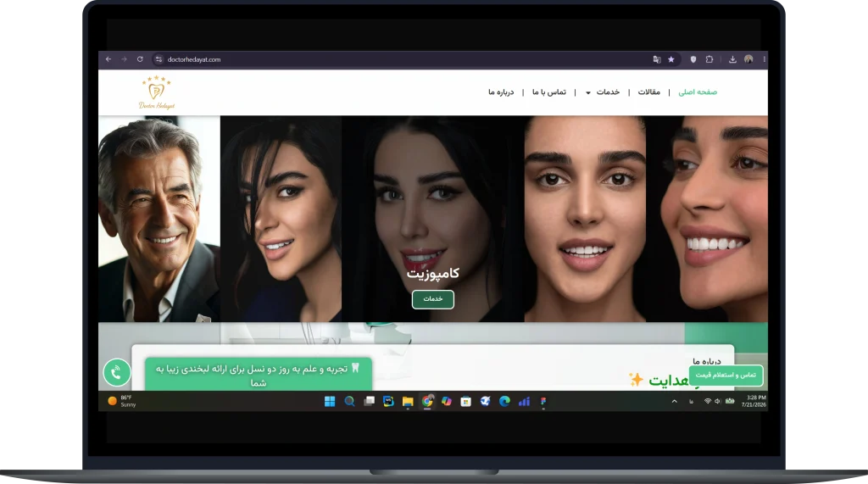Select the front-facing smiling woman panel
This screenshot has height=484, width=868.
585,219
